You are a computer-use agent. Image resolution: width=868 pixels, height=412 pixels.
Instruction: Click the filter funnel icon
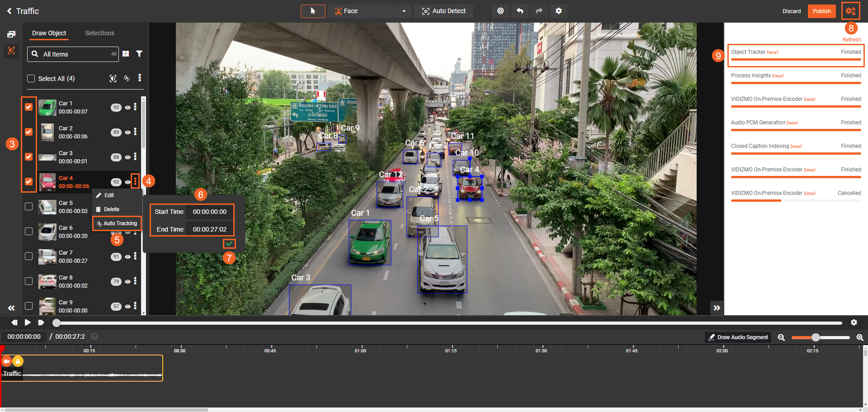[139, 54]
